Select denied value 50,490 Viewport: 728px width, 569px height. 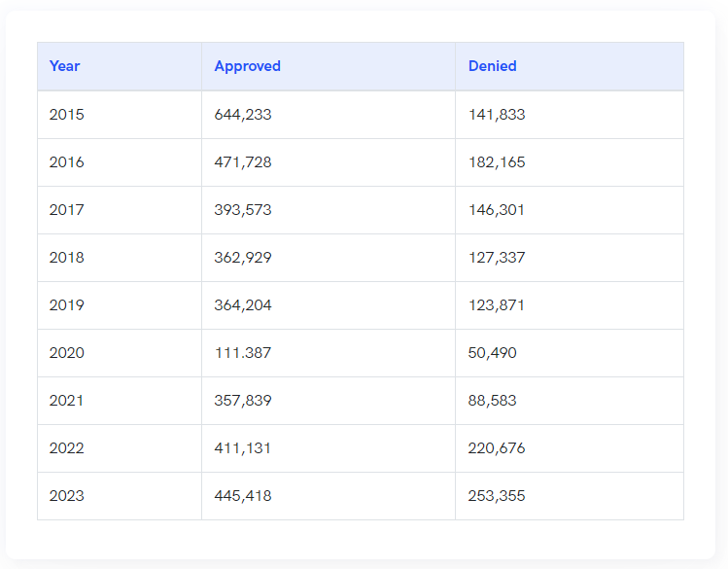[492, 353]
